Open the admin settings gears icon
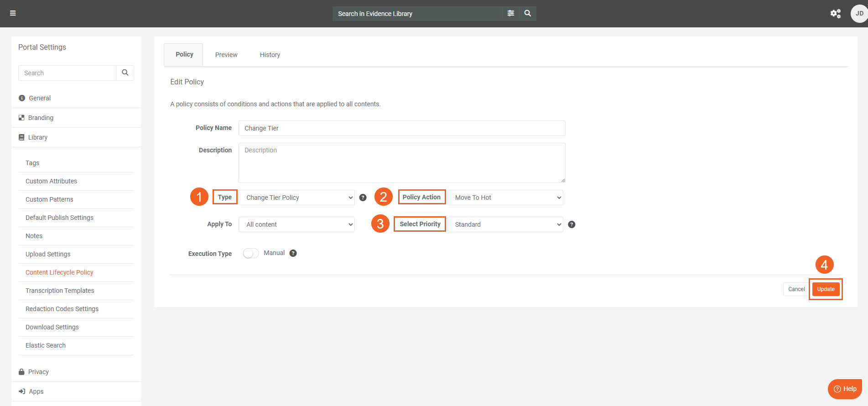This screenshot has height=406, width=868. [x=835, y=13]
